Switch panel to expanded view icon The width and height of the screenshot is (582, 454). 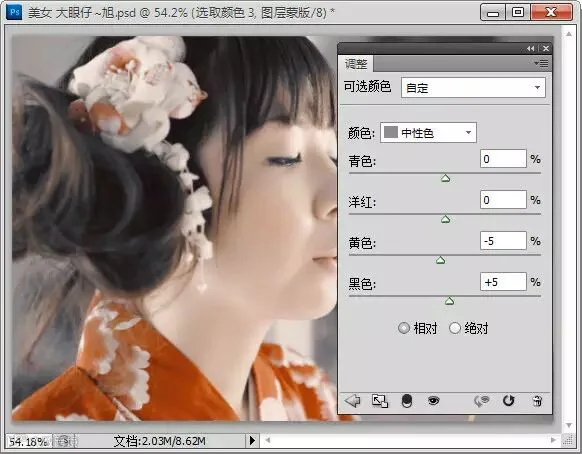point(380,401)
